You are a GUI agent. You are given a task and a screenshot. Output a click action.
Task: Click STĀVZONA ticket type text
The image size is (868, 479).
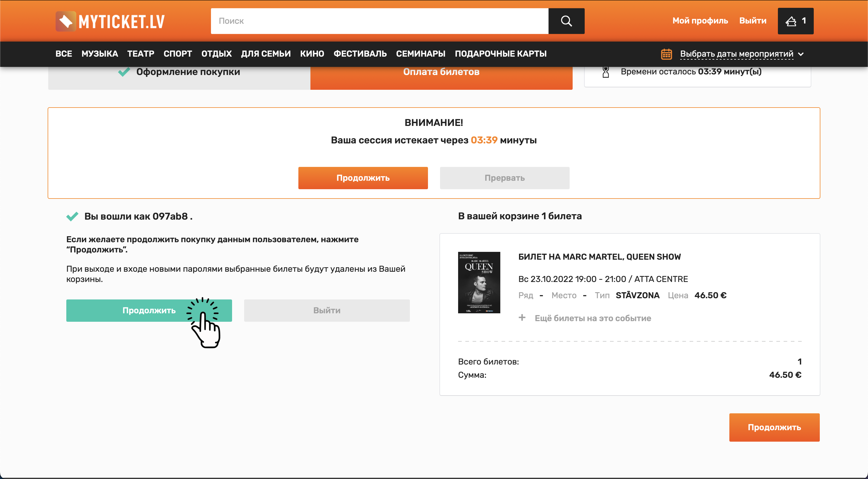(x=637, y=296)
